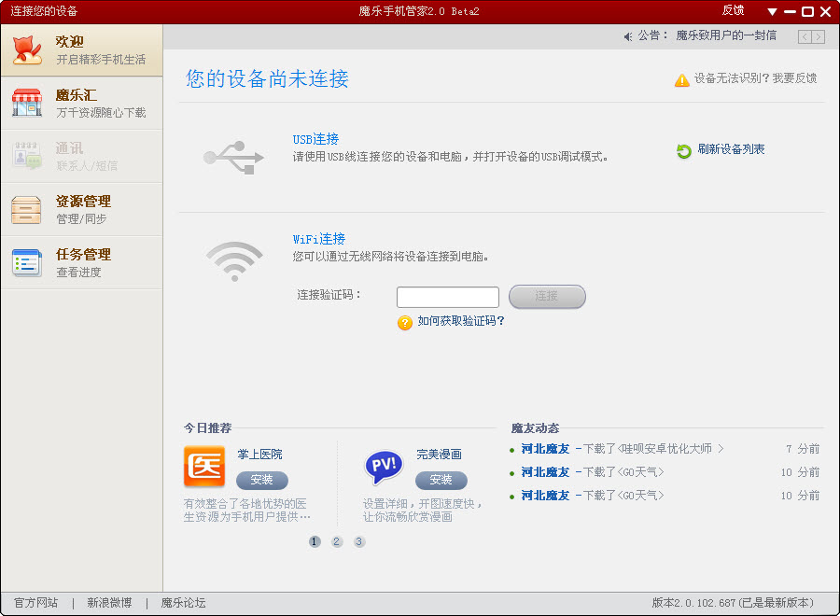Click 掌上医院 description text
Screen dimensions: 840x616
pos(247,511)
